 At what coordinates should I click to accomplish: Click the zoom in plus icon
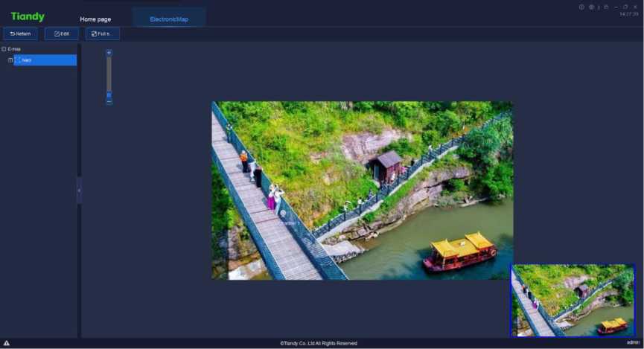coord(109,53)
